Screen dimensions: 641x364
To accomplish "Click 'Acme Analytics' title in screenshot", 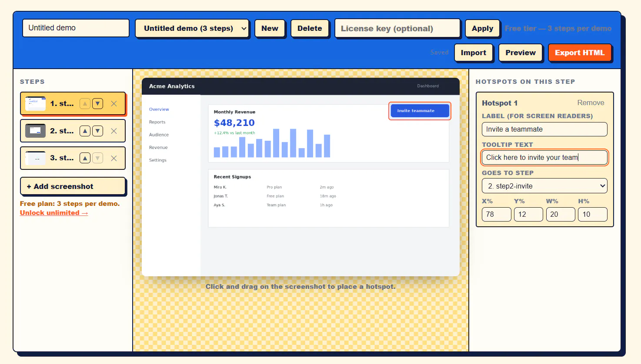I will 172,86.
